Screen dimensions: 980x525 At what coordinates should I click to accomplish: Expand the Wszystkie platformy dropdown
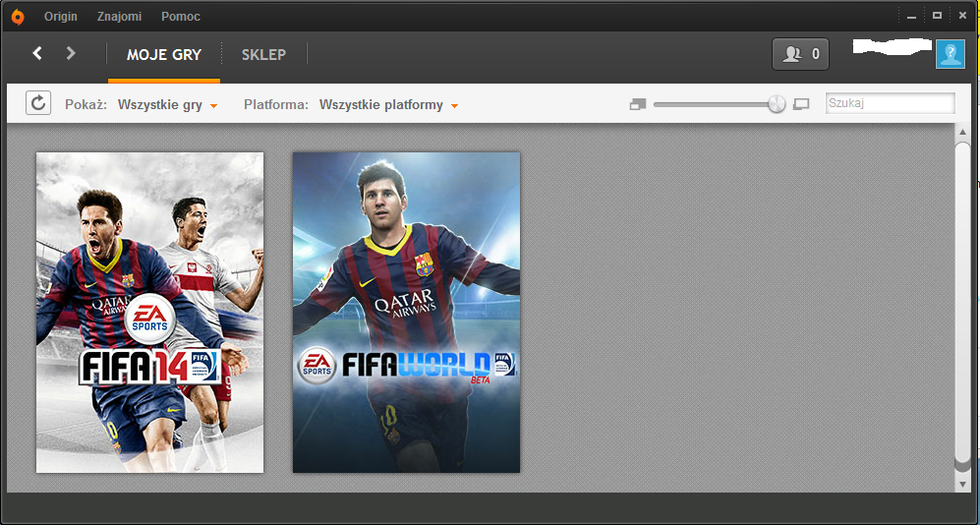point(388,105)
